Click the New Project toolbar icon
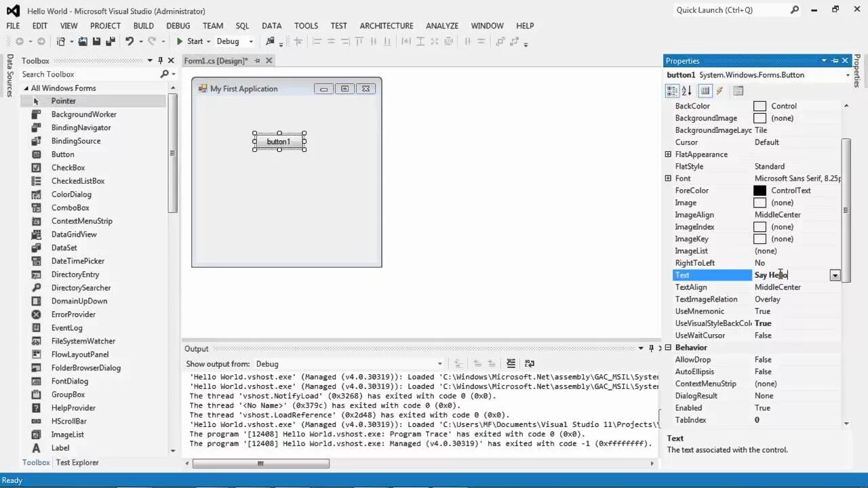868x488 pixels. pyautogui.click(x=61, y=41)
